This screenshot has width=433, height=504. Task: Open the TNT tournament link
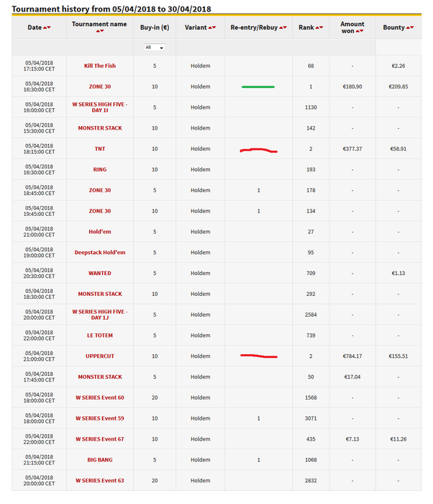(x=100, y=149)
